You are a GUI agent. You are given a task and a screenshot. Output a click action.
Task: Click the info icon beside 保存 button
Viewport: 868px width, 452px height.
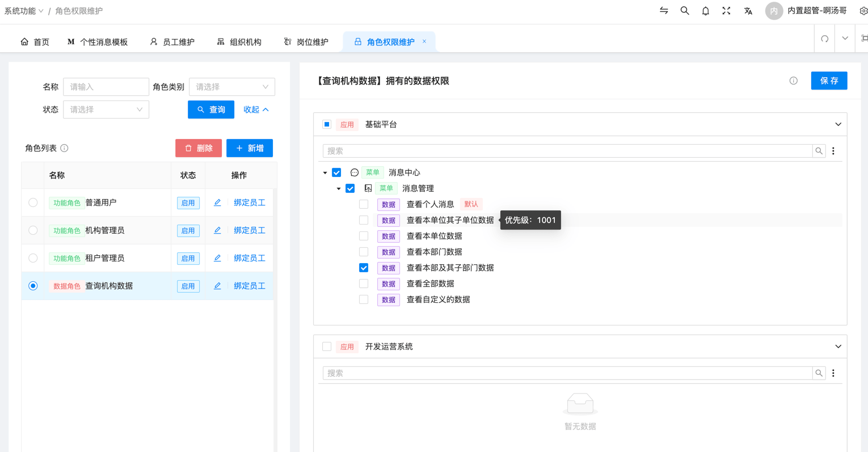pyautogui.click(x=793, y=81)
